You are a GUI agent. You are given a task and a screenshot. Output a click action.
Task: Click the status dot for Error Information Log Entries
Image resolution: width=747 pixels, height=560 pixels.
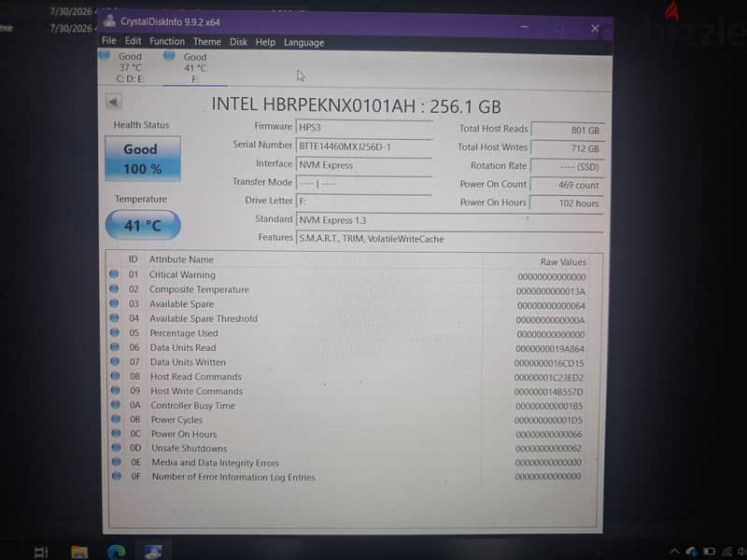tap(116, 475)
